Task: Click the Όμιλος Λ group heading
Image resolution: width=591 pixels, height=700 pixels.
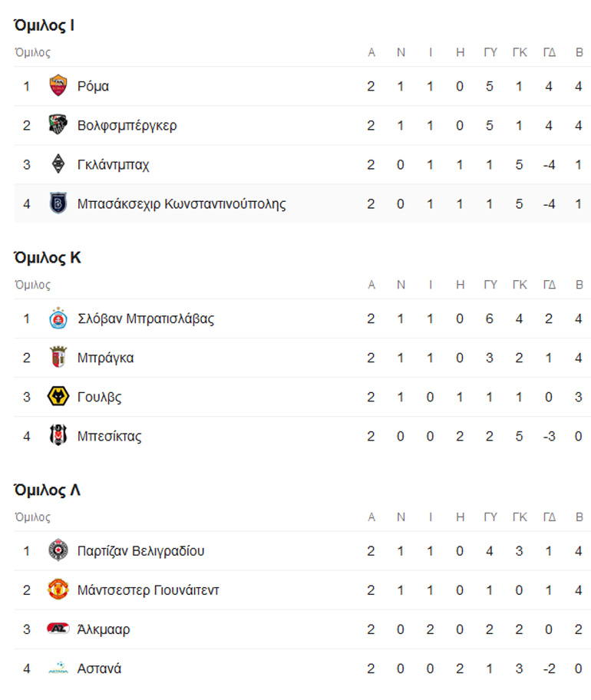Action: [x=48, y=490]
